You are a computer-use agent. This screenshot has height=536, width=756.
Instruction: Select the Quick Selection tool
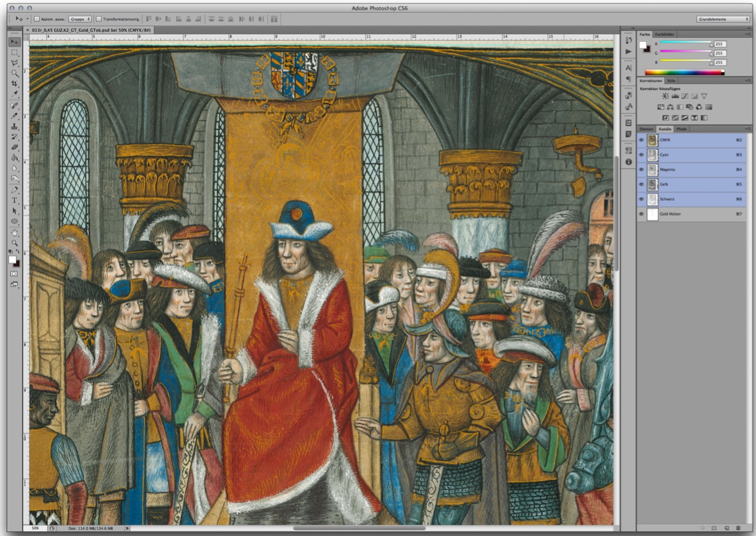click(15, 73)
